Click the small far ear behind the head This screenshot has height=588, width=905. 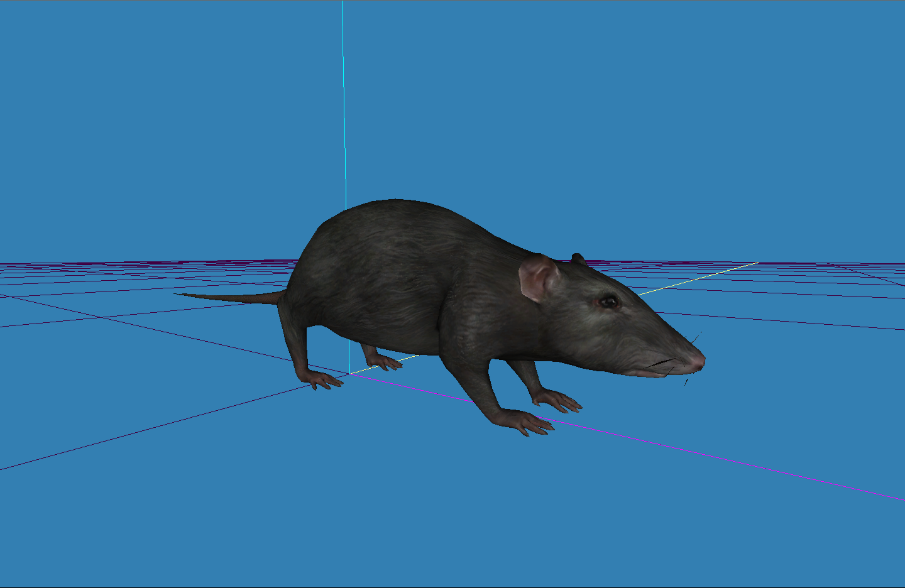(578, 258)
